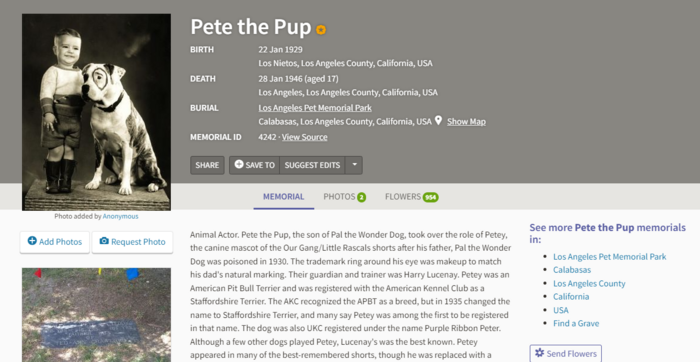Click the Show Map link
This screenshot has height=362, width=700.
pos(466,121)
